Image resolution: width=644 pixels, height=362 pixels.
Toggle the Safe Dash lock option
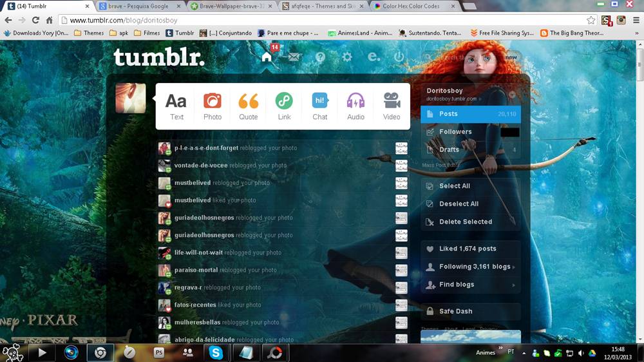471,312
